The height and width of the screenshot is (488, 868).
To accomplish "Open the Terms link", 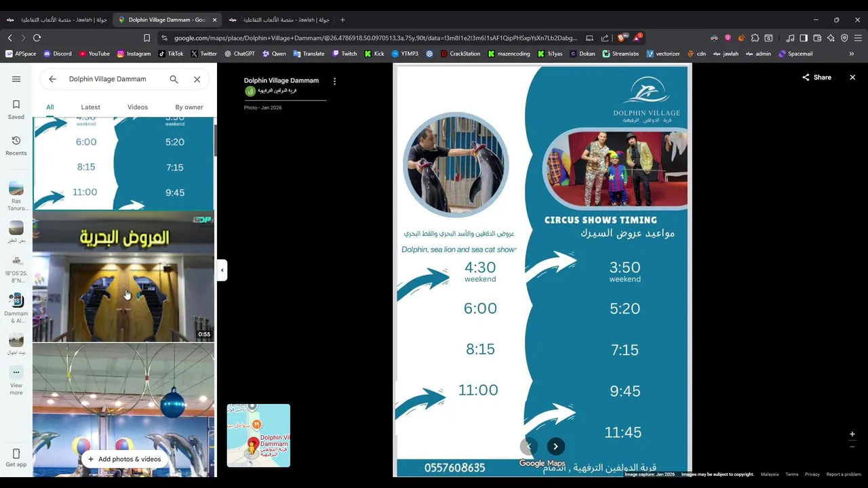I will coord(792,474).
